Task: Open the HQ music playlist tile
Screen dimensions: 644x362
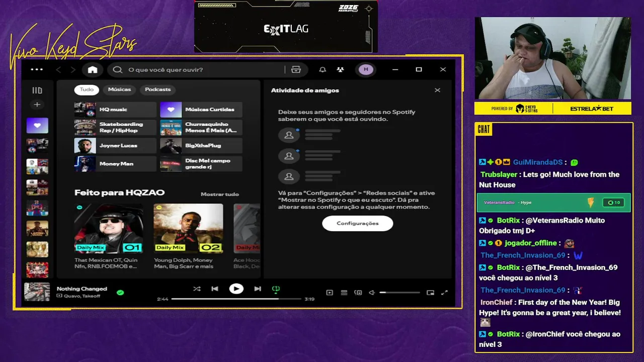Action: pos(115,110)
